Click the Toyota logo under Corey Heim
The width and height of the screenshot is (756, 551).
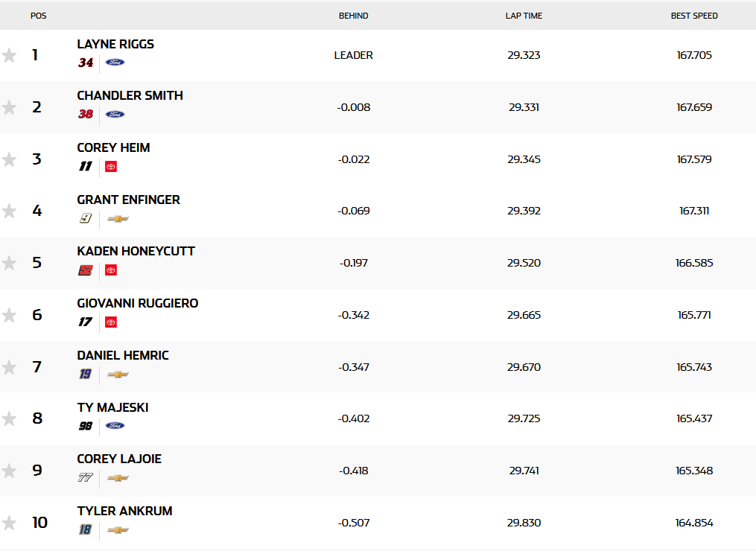111,166
